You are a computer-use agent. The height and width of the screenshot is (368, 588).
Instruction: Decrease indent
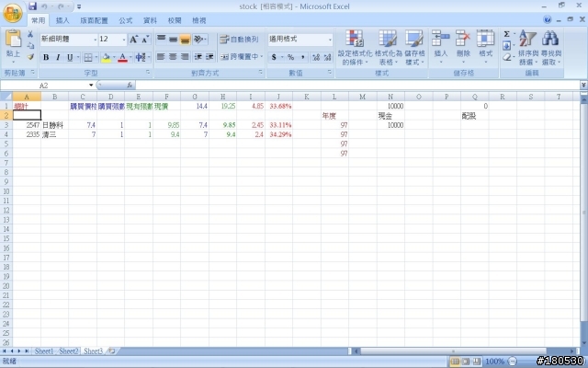(x=198, y=57)
